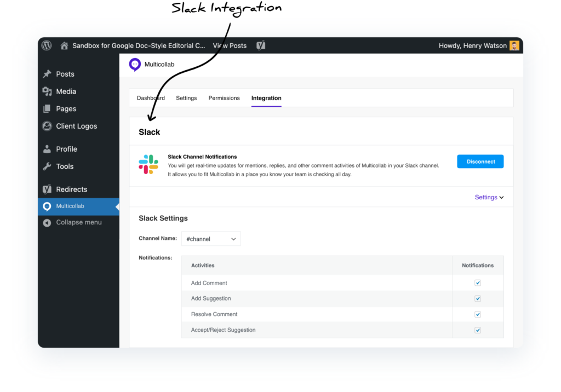Open Redirects menu item

click(72, 189)
